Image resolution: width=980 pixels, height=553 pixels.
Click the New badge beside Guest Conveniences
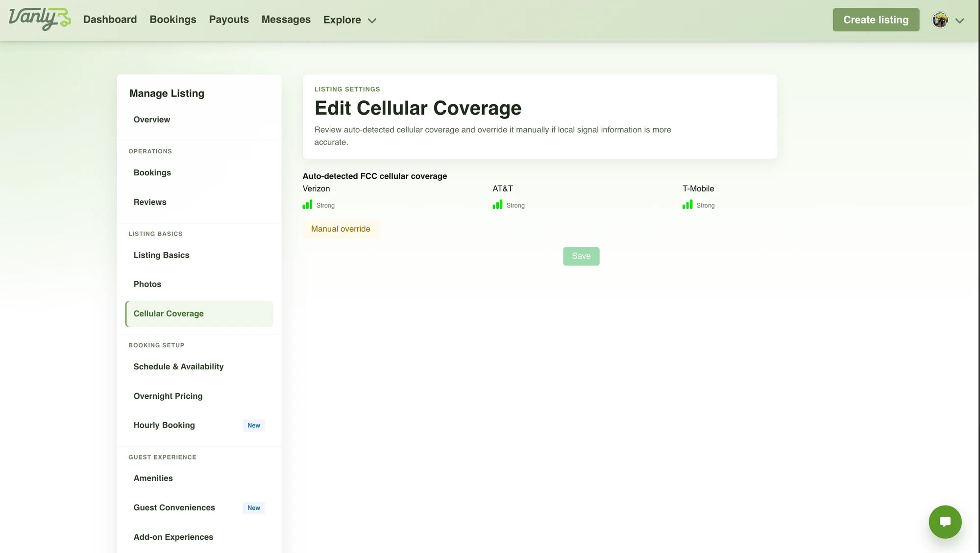pos(254,508)
